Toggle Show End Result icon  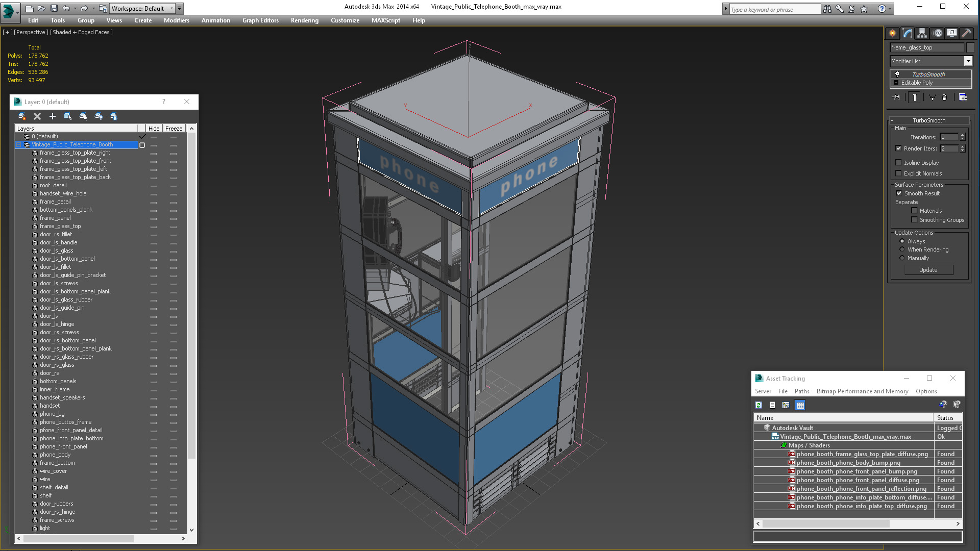point(914,97)
